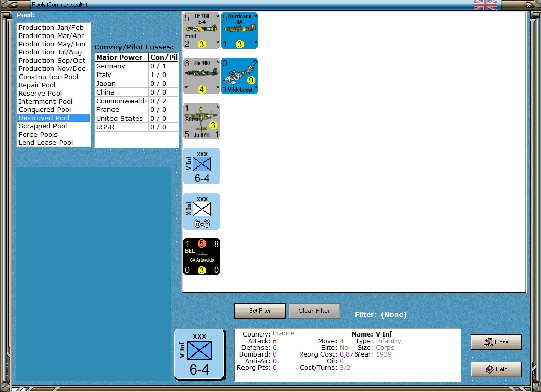Click the He 100 aircraft counter
Screen dimensions: 541x392
click(x=201, y=76)
